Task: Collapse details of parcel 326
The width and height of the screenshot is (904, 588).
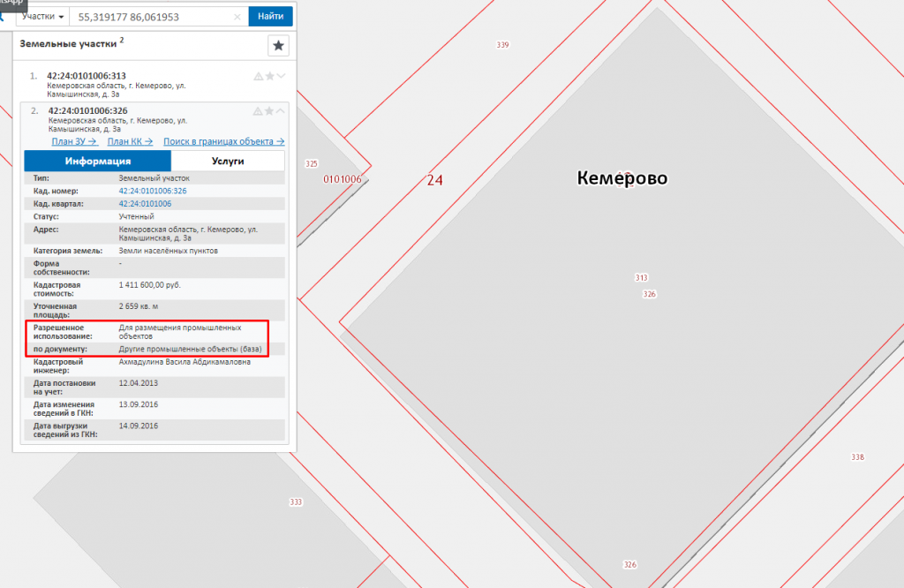Action: [281, 111]
